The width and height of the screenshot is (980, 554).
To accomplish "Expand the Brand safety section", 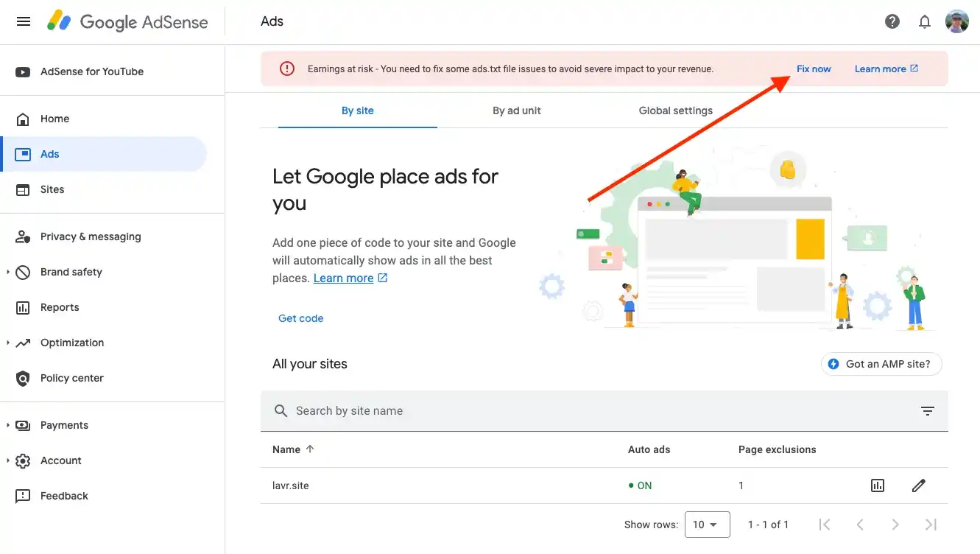I will coord(71,272).
